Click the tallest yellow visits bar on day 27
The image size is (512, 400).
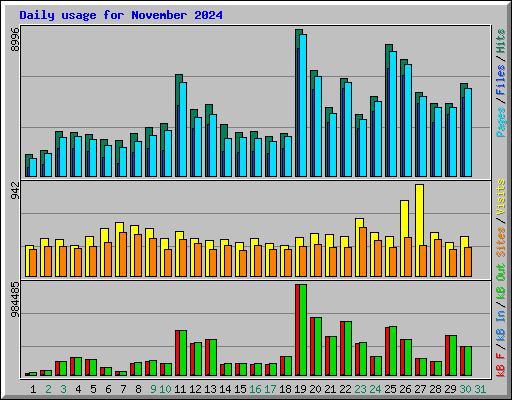[x=420, y=230]
